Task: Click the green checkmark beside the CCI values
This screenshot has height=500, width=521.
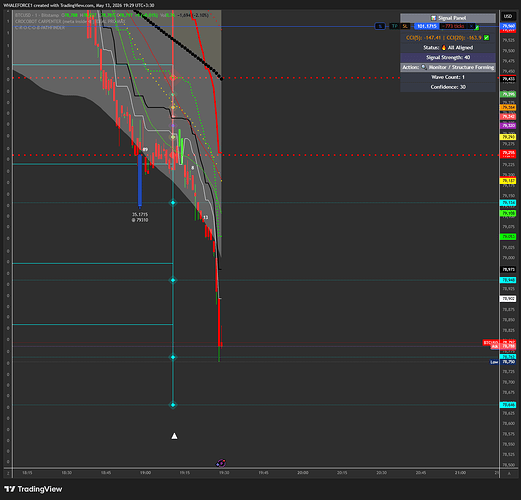Action: [487, 38]
